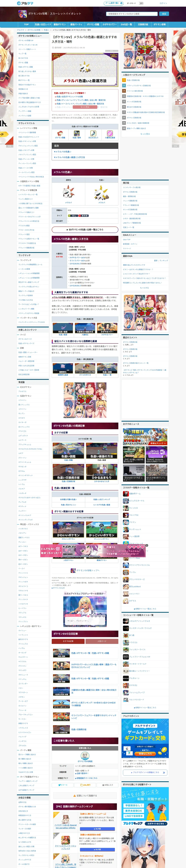Select ポケモン図鑑 in the navigation bar

coord(93,24)
